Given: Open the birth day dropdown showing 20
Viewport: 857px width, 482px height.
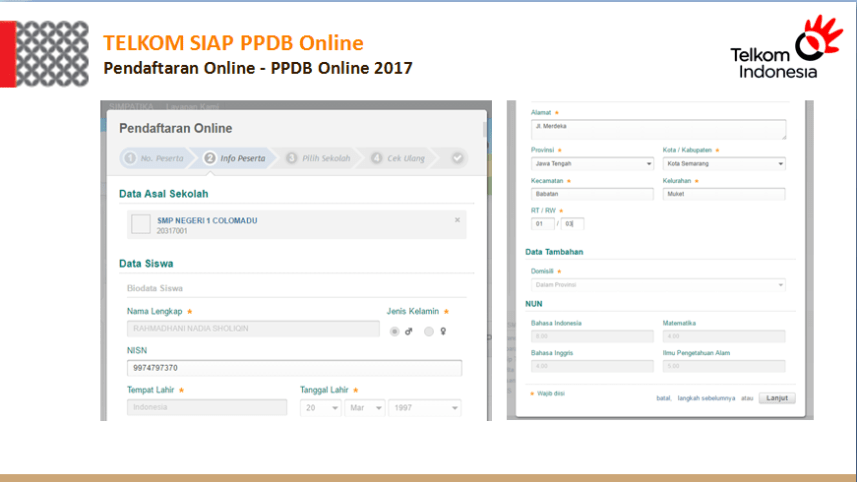Looking at the screenshot, I should coord(320,408).
